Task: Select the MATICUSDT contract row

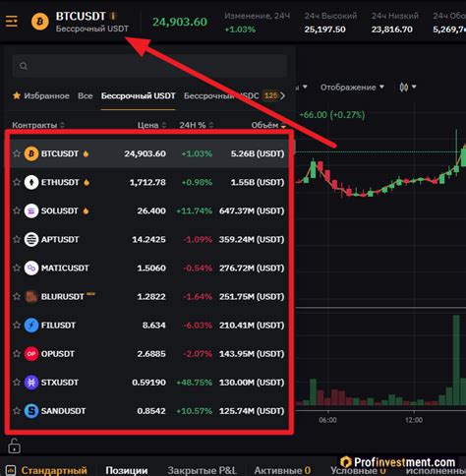Action: point(149,268)
